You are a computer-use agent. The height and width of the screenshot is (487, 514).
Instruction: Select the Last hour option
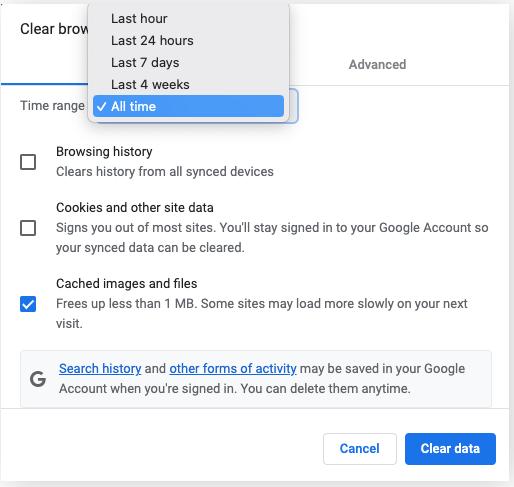point(188,19)
